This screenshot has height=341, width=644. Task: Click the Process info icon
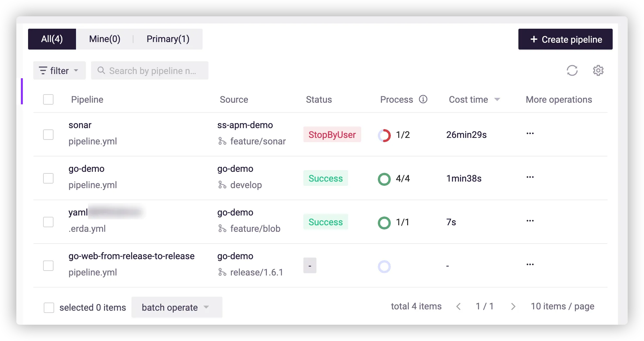(423, 99)
